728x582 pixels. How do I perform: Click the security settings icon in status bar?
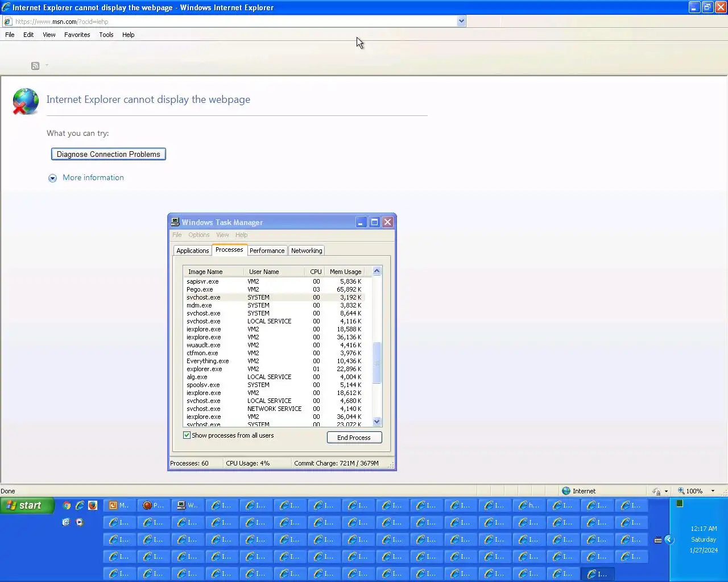656,491
